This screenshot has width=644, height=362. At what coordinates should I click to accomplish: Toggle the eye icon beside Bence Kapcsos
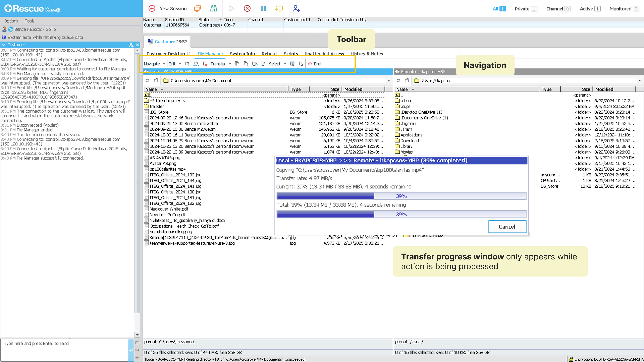tap(11, 29)
